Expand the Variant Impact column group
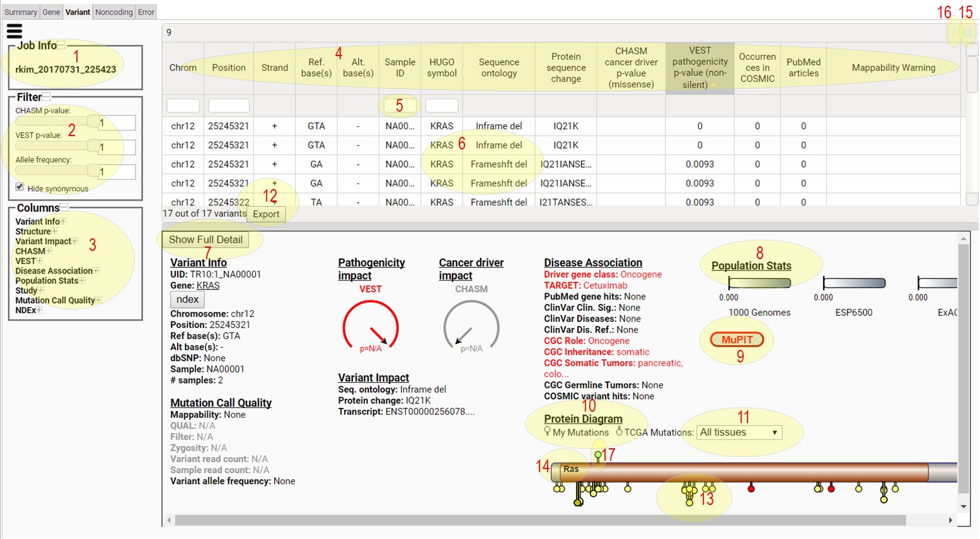Screen dimensions: 980x539 75,241
